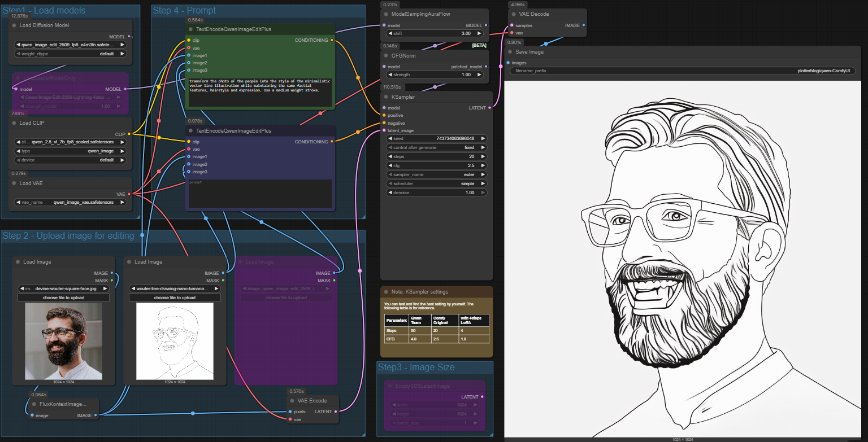Toggle collapse on the Note: KSampler settings node
The image size is (868, 442).
click(x=386, y=292)
